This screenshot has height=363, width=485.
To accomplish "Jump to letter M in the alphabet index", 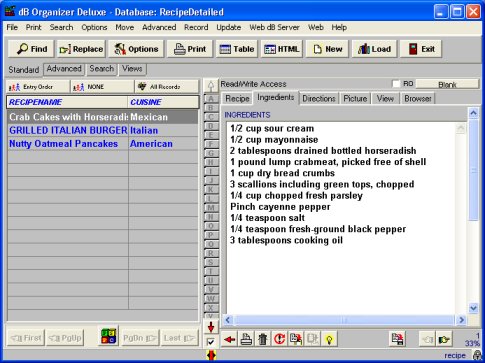I will [x=211, y=208].
